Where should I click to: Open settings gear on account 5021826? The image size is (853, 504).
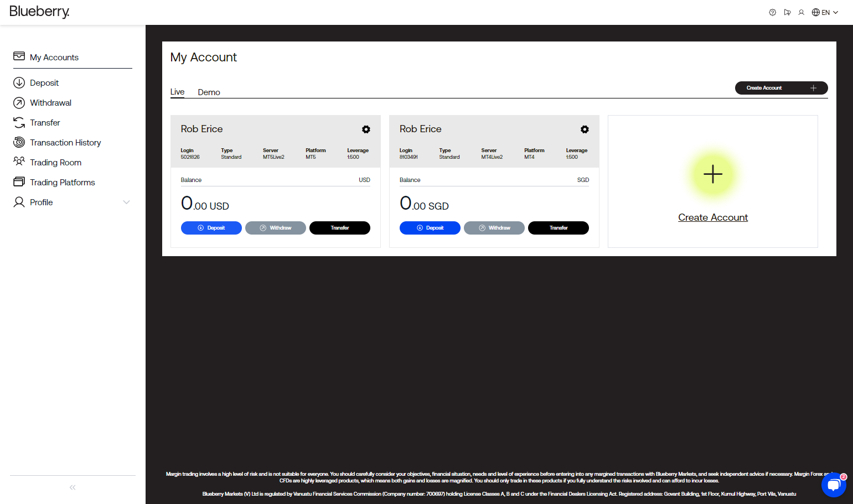pyautogui.click(x=366, y=129)
